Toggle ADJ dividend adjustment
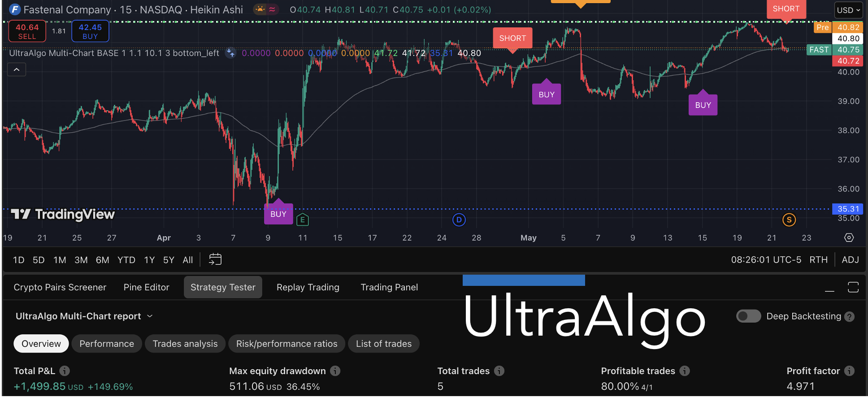Screen dimensions: 868x397 [850, 260]
